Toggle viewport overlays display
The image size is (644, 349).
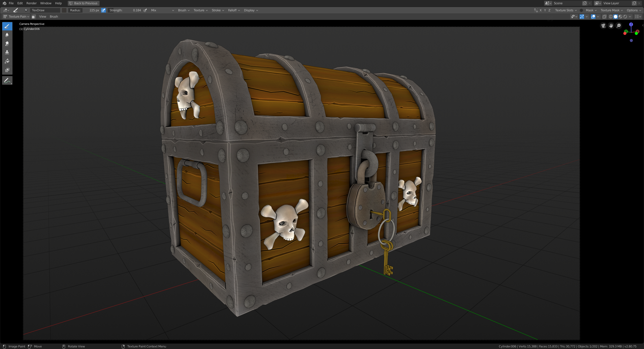click(593, 17)
